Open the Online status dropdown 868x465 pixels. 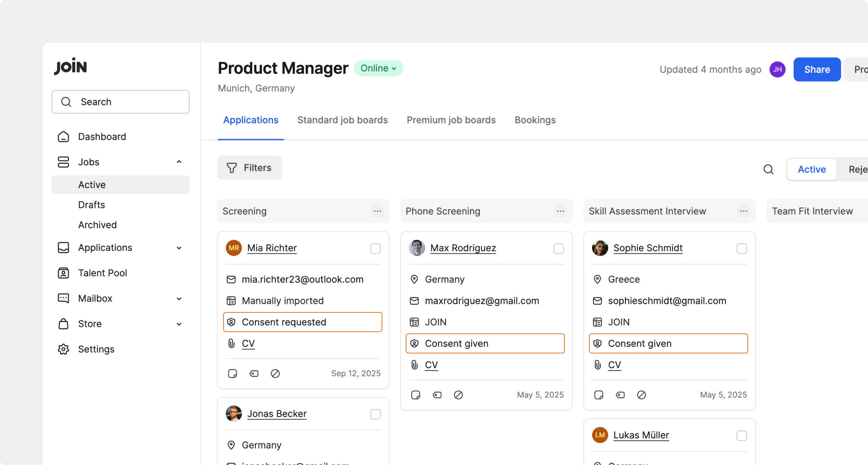pos(378,68)
